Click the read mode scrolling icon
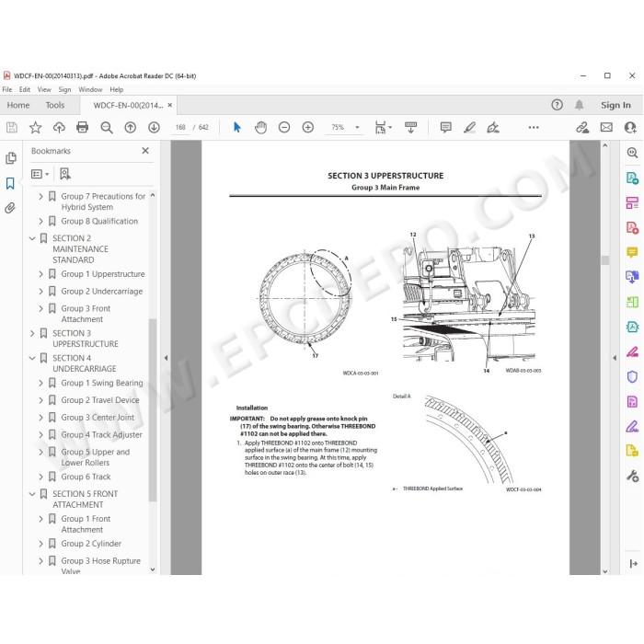The height and width of the screenshot is (644, 644). 410,127
